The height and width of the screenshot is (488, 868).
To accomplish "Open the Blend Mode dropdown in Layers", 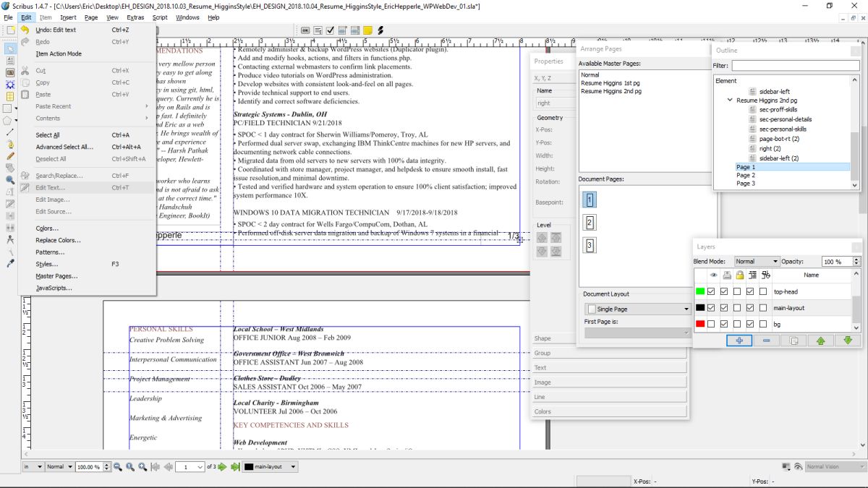I will [757, 261].
